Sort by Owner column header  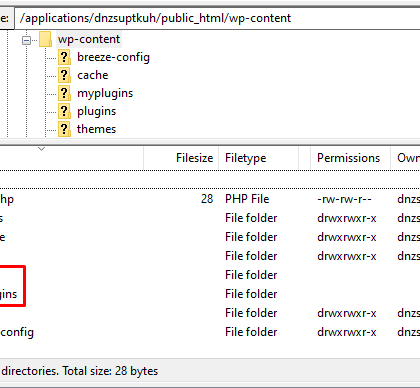[405, 158]
